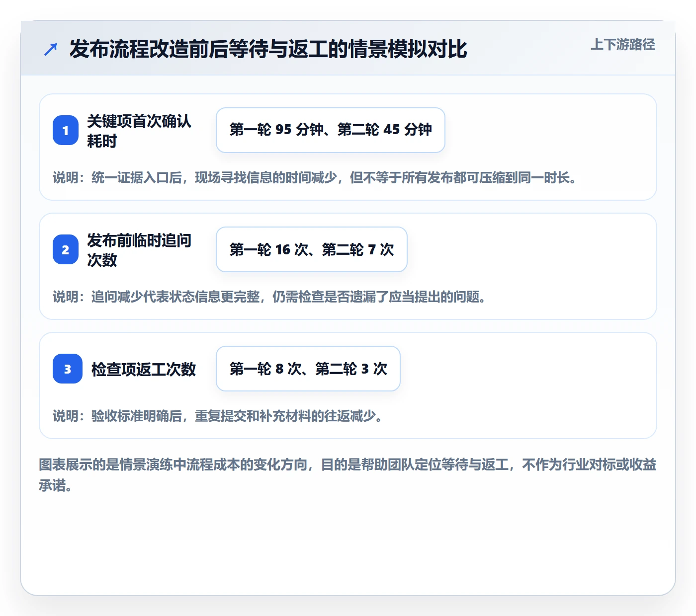Click the number 3 badge for 检查项返工次数

68,369
